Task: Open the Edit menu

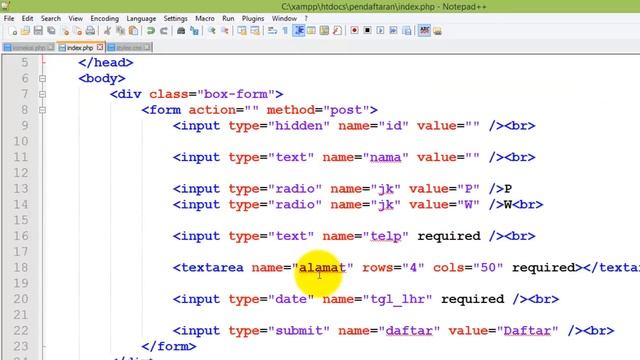Action: pos(27,18)
